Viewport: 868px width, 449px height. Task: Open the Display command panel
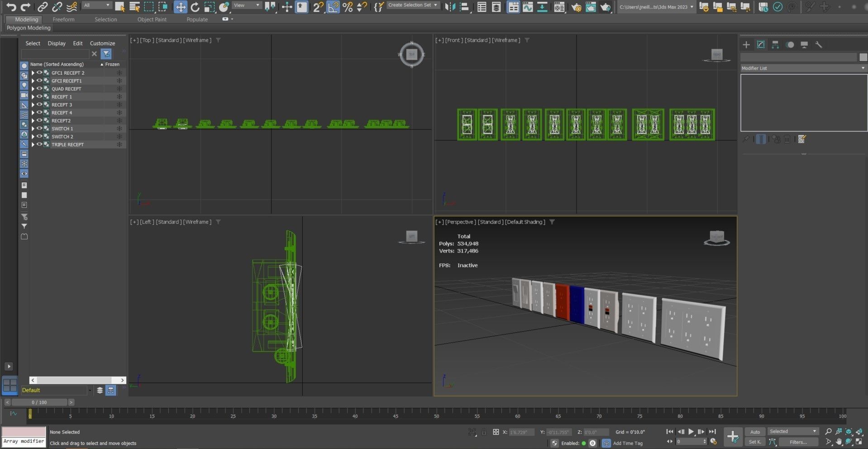[804, 44]
